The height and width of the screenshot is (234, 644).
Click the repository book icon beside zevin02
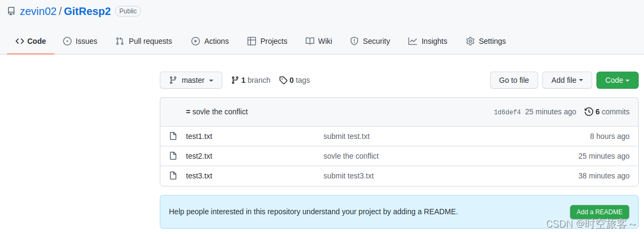tap(10, 11)
